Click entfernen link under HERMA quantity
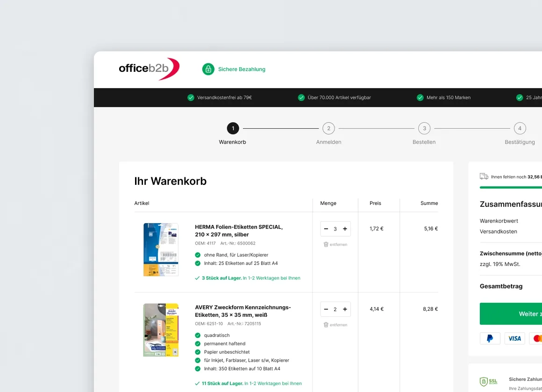This screenshot has width=542, height=392. point(338,245)
